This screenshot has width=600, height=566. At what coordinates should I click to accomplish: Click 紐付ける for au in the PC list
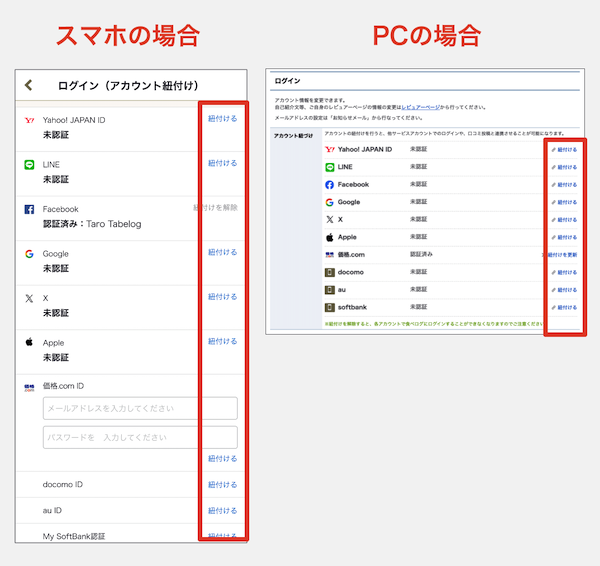tap(564, 290)
